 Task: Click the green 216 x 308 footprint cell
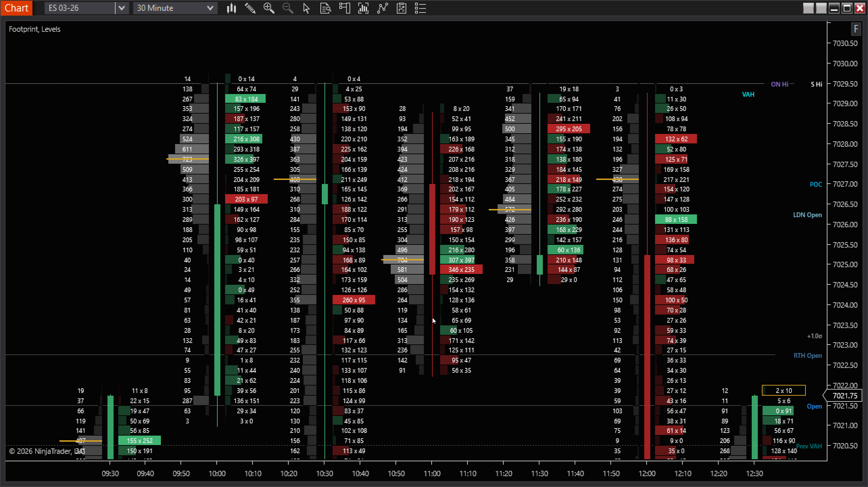[x=244, y=139]
